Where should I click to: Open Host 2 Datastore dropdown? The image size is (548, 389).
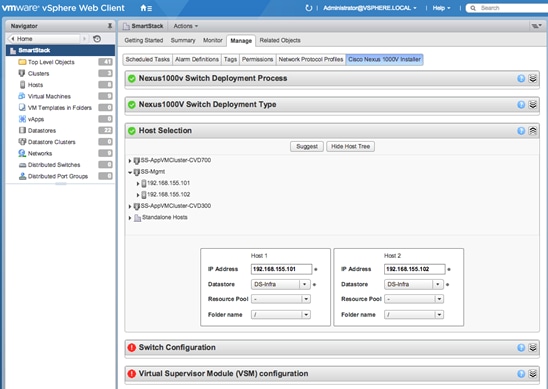[414, 284]
